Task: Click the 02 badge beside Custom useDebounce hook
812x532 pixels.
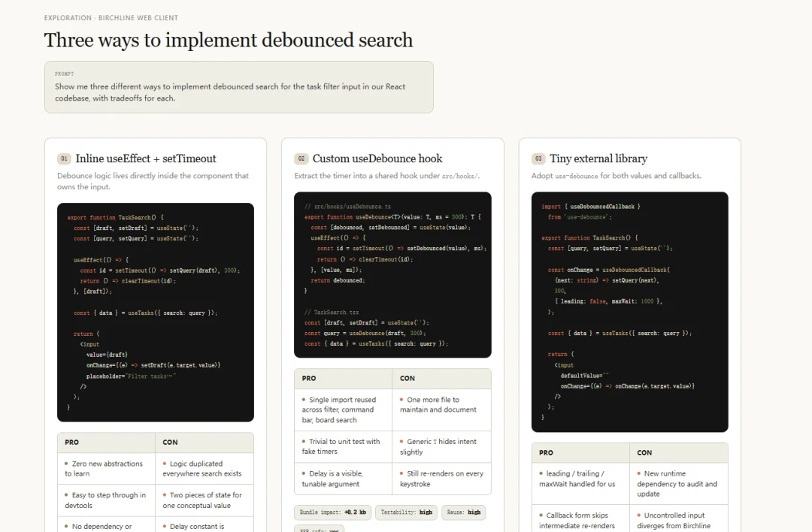Action: click(x=301, y=159)
